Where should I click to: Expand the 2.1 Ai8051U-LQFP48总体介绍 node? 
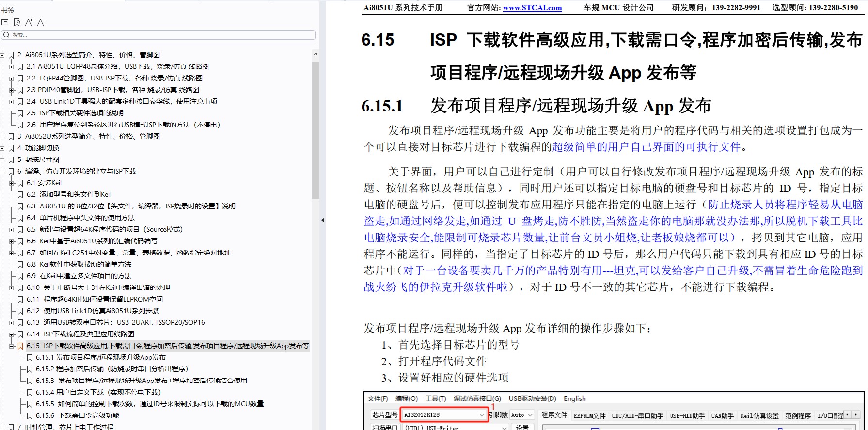(12, 67)
